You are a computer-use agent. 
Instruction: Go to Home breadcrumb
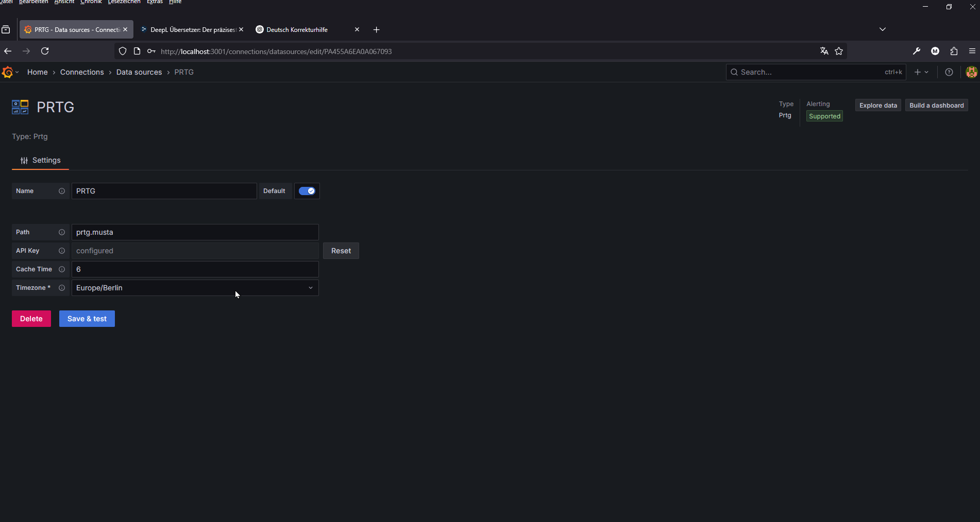pyautogui.click(x=38, y=72)
